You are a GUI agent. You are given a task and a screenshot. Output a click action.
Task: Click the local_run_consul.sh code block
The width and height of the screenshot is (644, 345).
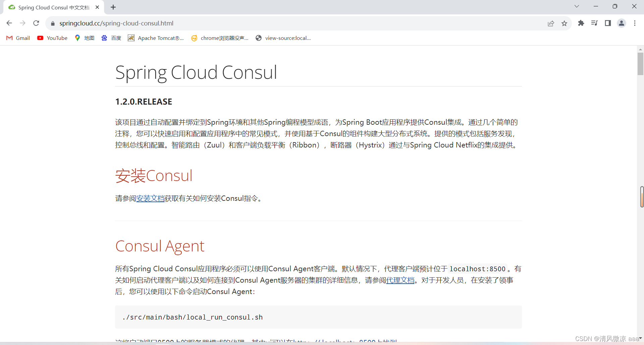(x=318, y=317)
